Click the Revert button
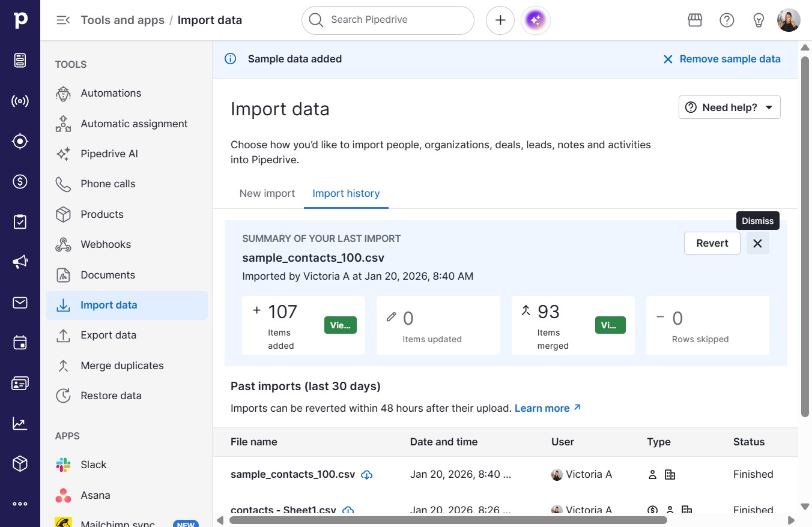This screenshot has width=812, height=527. point(712,243)
